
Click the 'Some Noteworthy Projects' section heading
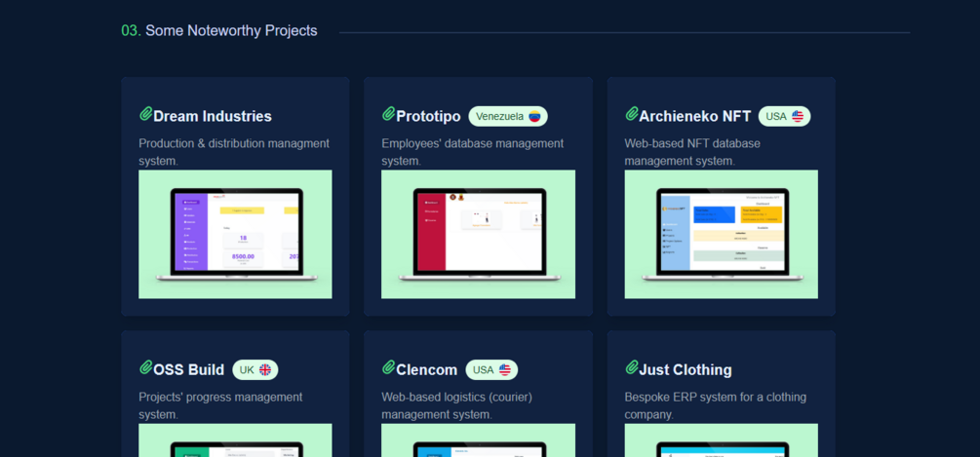click(x=231, y=30)
